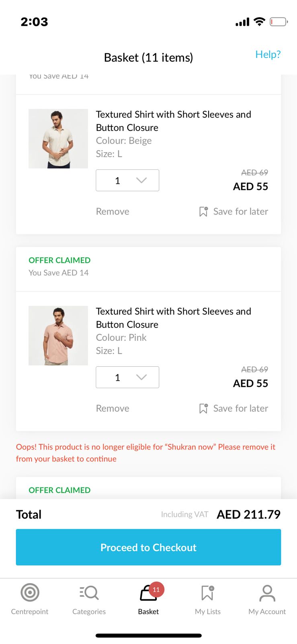Open the Beige shirt product thumbnail
297x644 pixels.
coord(58,138)
